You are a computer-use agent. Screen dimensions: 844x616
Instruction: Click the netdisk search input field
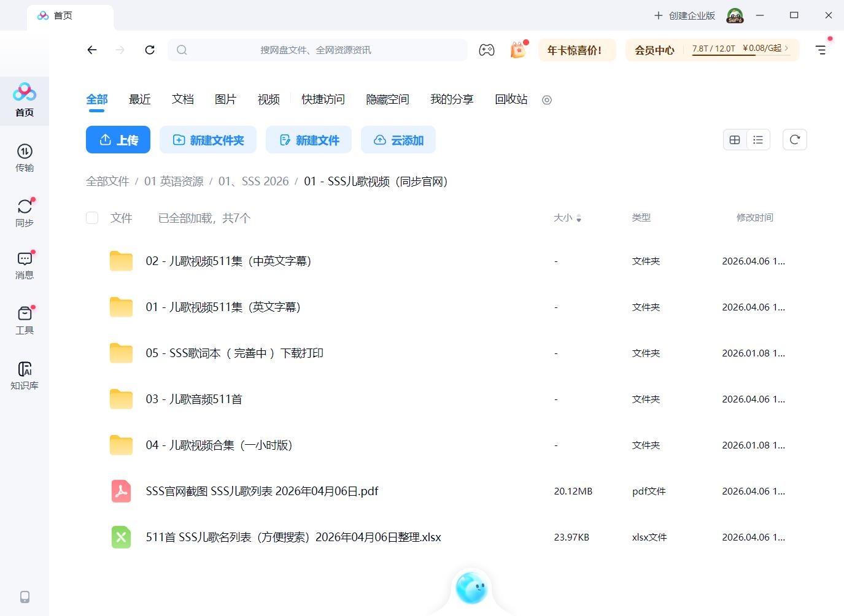tap(317, 50)
